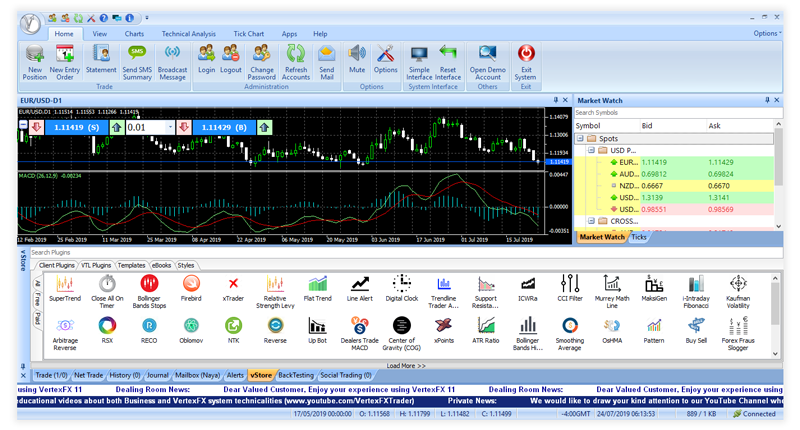Click Load More in vStore

pyautogui.click(x=406, y=366)
